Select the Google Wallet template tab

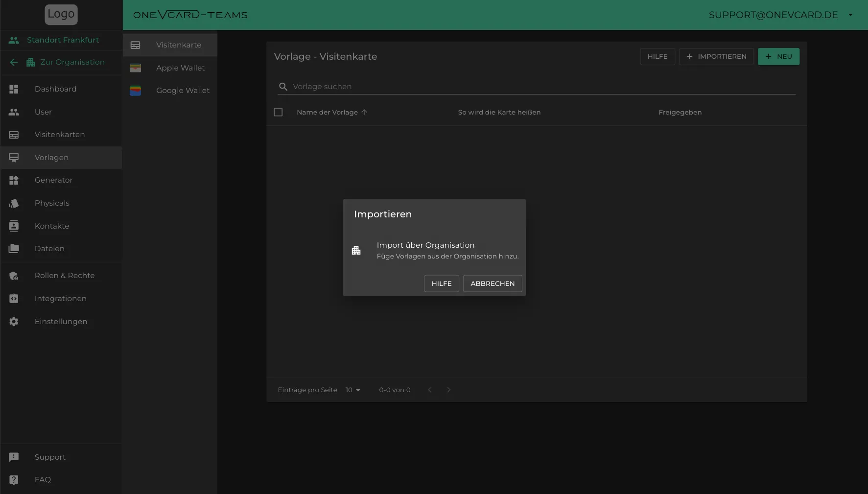click(170, 91)
